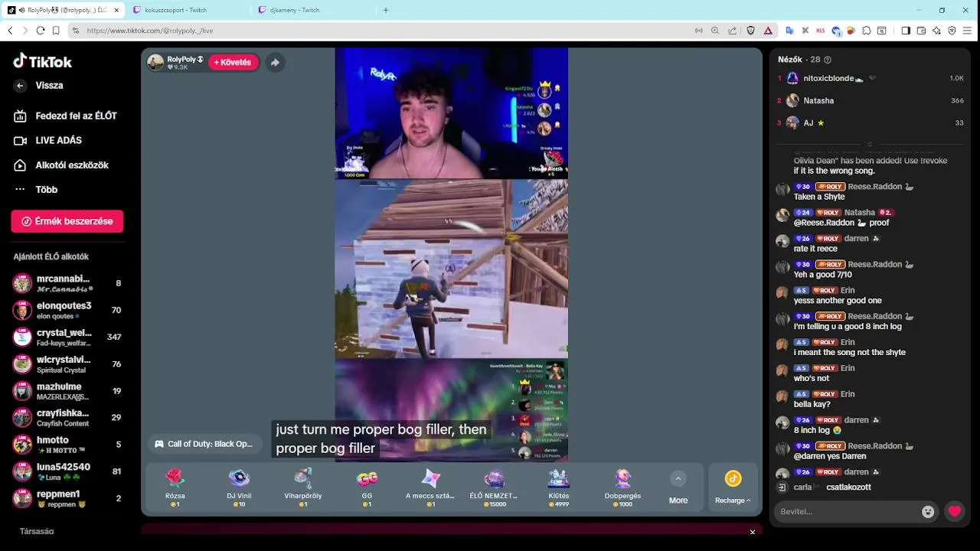
Task: Open reppmen1 recommended live
Action: coord(67,498)
